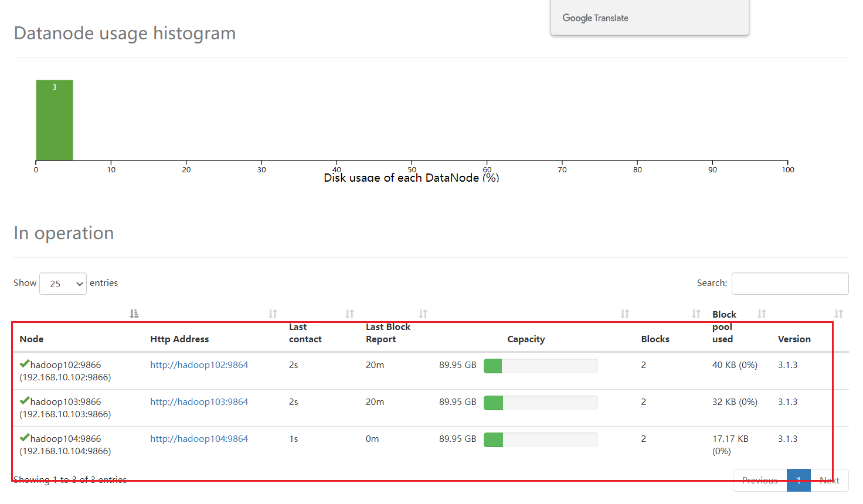Screen dimensions: 863x504
Task: Click the Last contact column header
Action: [x=305, y=333]
